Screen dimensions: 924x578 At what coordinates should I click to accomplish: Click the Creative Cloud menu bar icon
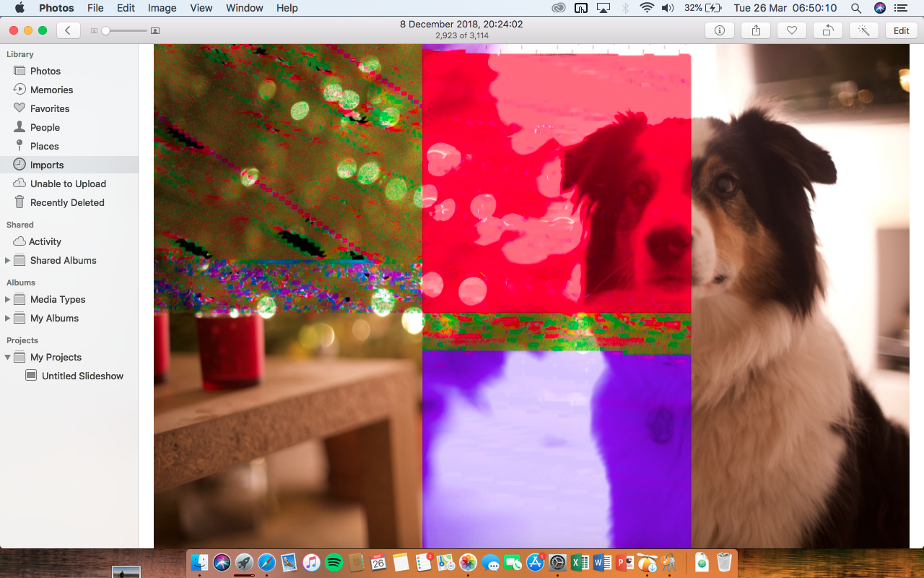pos(559,8)
